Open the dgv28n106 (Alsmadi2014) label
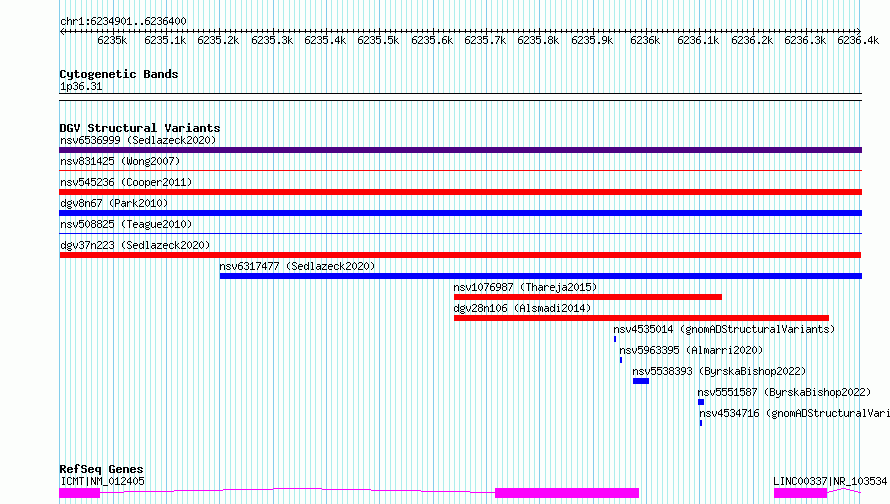Screen dimensions: 890x504 tap(522, 308)
